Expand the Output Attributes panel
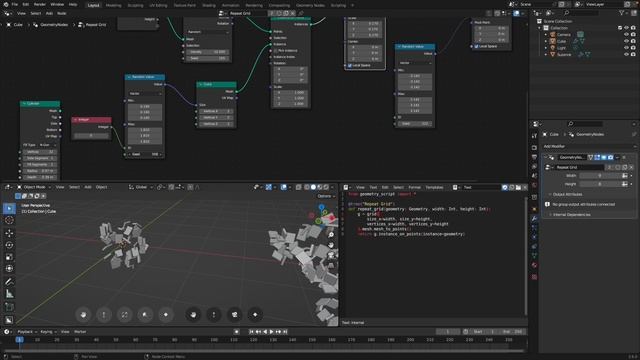The width and height of the screenshot is (640, 360). (567, 194)
